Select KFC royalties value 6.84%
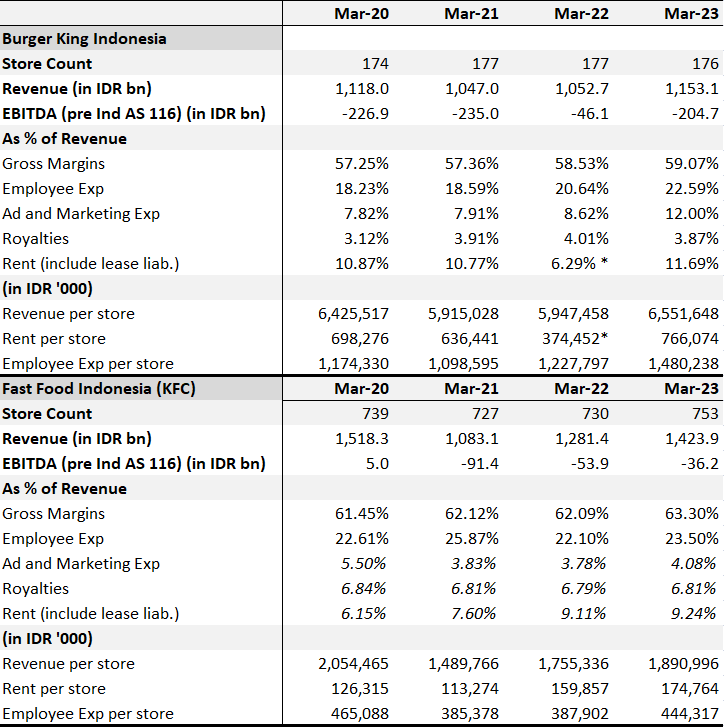 tap(363, 589)
